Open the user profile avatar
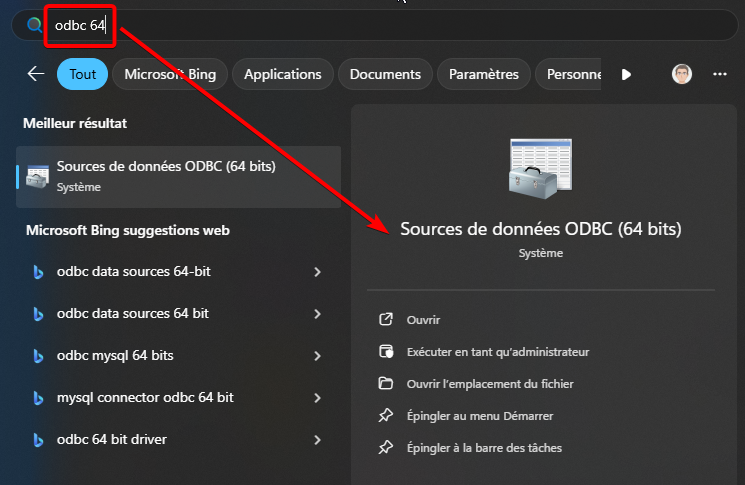The image size is (745, 485). tap(682, 74)
